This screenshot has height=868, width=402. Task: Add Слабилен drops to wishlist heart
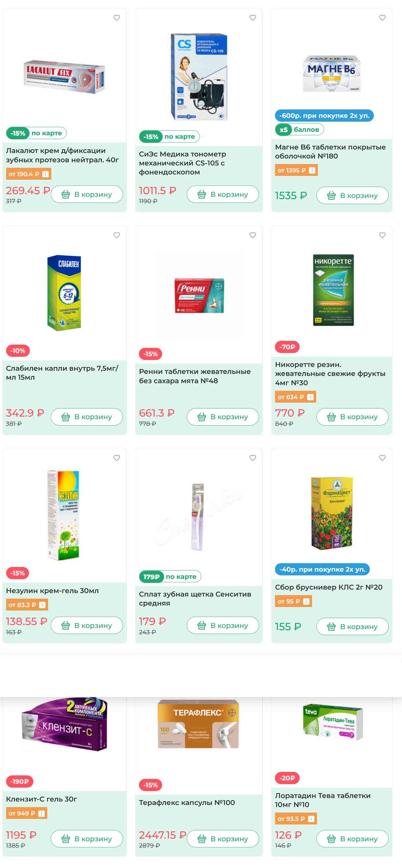tap(117, 235)
